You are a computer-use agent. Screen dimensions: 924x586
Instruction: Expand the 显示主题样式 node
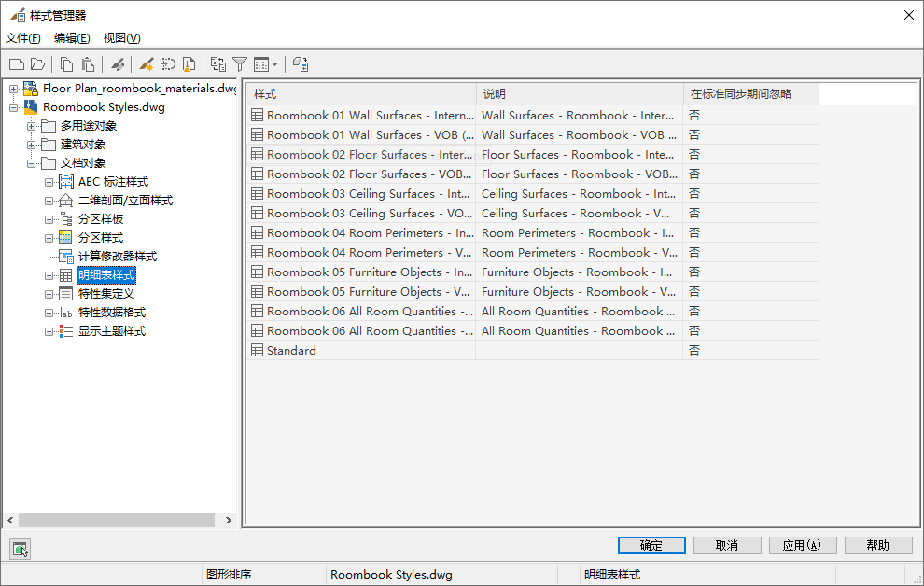49,331
